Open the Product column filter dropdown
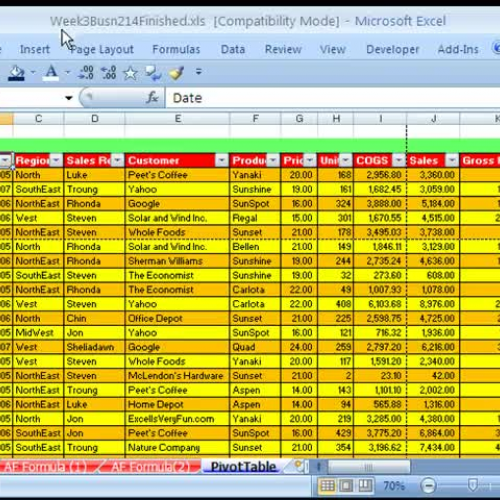500x500 pixels. pos(273,160)
